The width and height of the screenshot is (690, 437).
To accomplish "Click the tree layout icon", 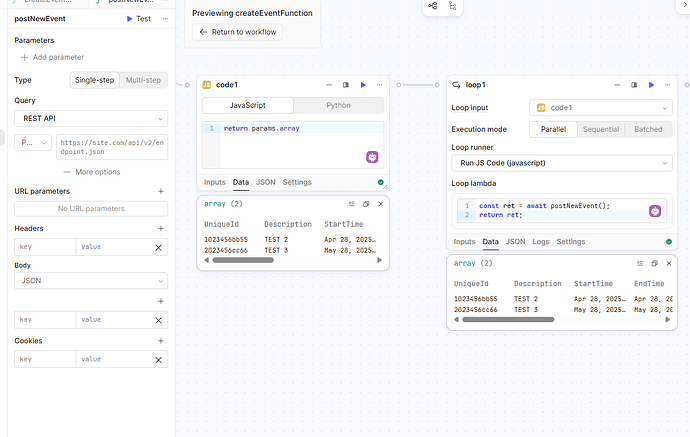I will click(452, 6).
